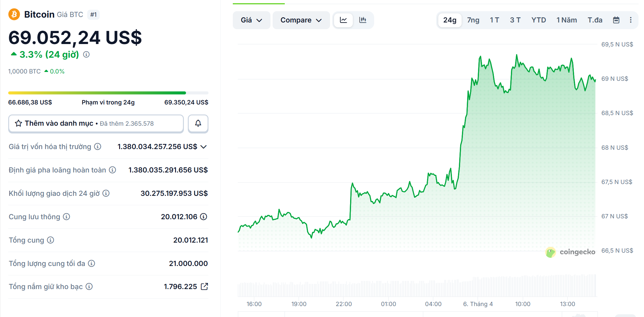Toggle the 24g timeframe selection
The width and height of the screenshot is (644, 317).
(x=449, y=20)
